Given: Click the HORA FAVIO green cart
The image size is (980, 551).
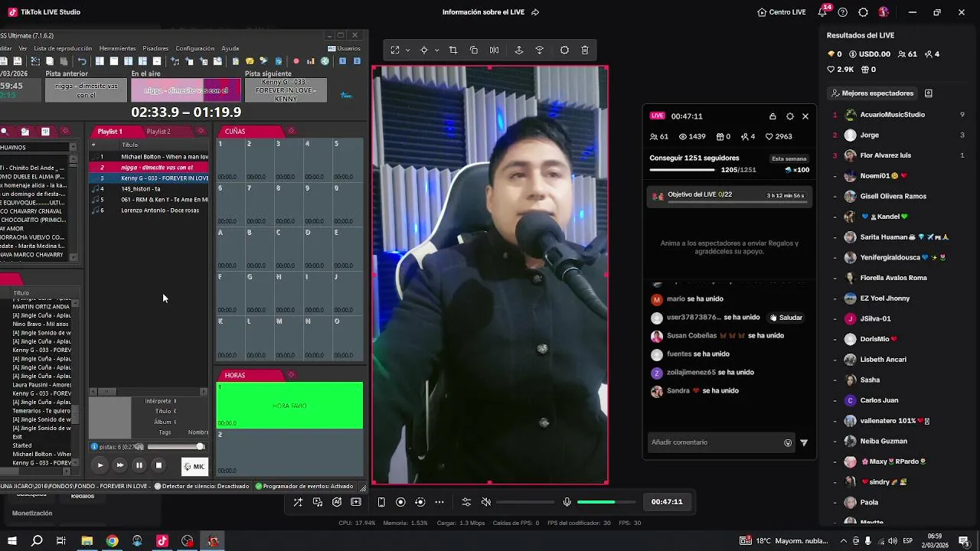Looking at the screenshot, I should [289, 406].
